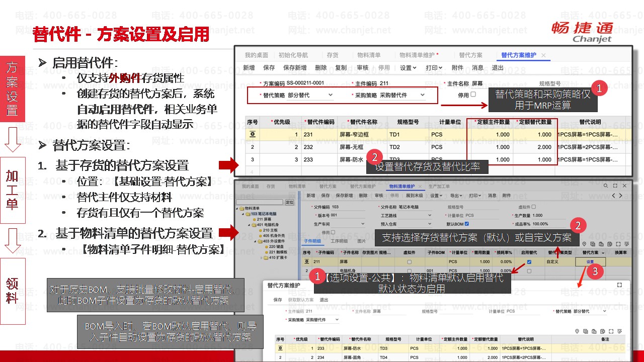Open the 设置 menu in the 替代方案维护 toolbar

click(x=408, y=68)
